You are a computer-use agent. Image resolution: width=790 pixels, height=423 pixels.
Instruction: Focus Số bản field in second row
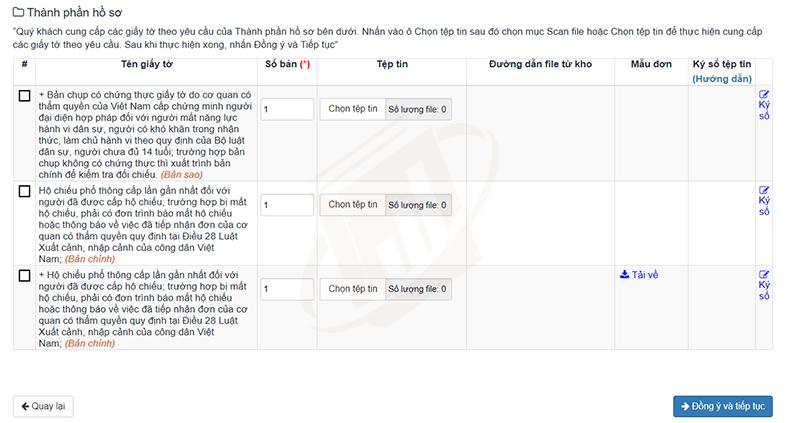(287, 204)
